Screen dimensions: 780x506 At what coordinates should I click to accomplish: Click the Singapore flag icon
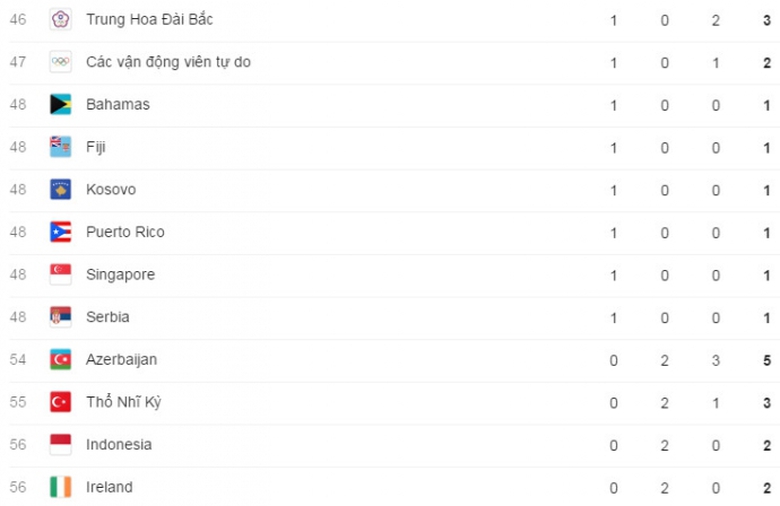tap(60, 275)
